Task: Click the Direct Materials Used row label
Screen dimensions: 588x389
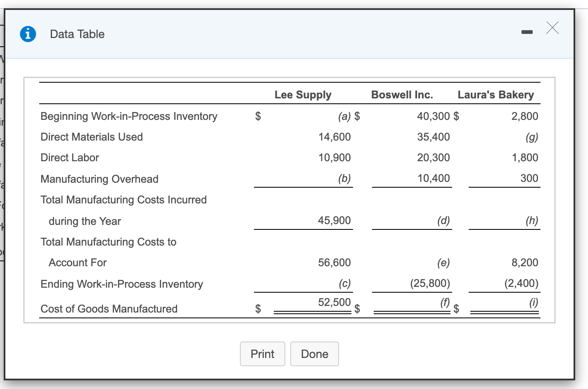Action: click(92, 137)
